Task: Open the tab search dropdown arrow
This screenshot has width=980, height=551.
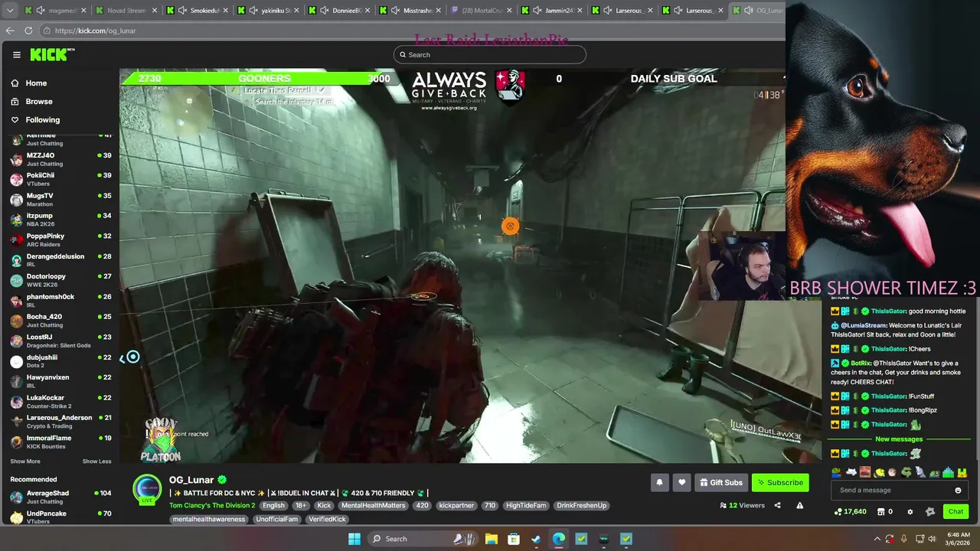Action: (x=9, y=11)
